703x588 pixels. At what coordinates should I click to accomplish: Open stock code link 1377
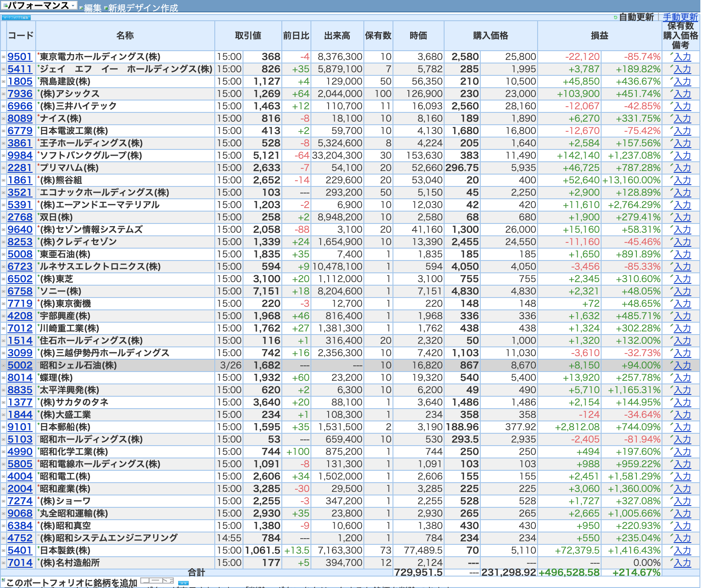tap(20, 402)
